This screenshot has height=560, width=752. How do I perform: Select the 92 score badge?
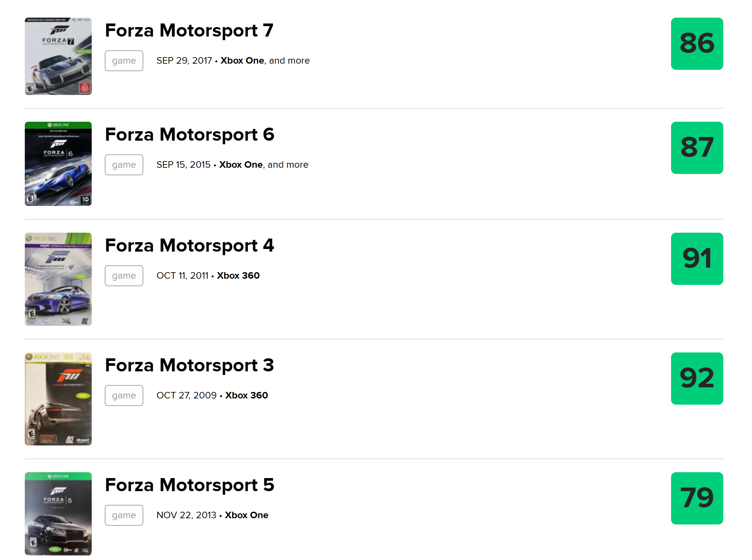[x=697, y=379]
